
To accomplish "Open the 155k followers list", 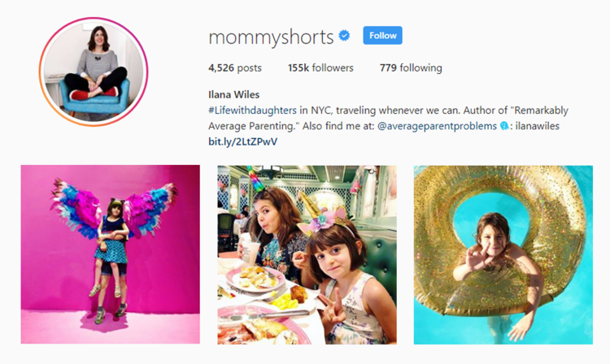I will click(x=320, y=68).
